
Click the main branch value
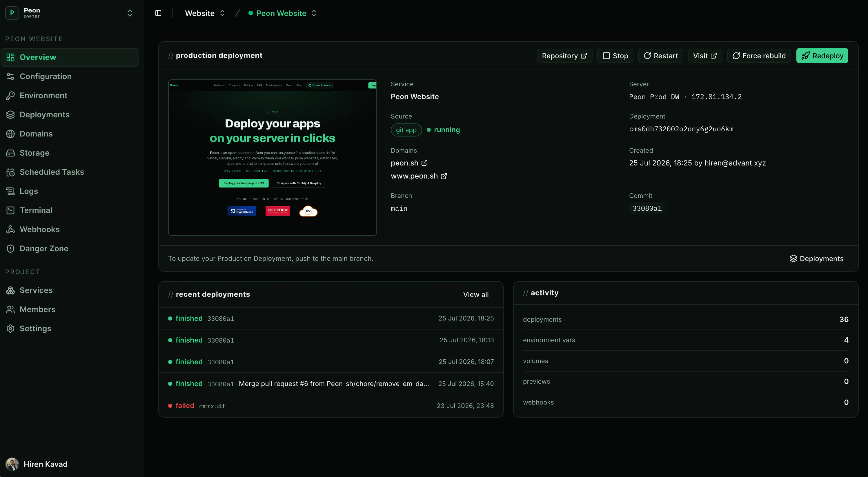[399, 209]
